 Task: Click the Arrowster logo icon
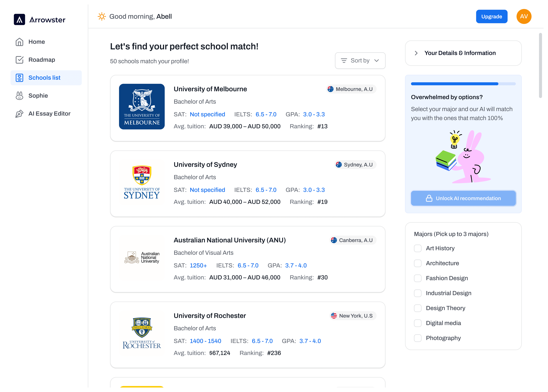[19, 19]
